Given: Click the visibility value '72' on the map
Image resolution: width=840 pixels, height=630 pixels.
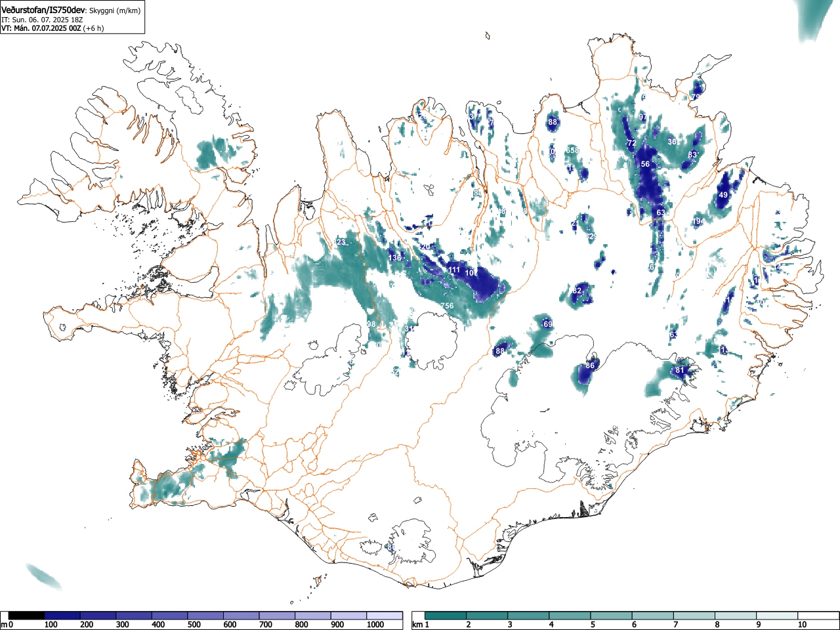Looking at the screenshot, I should (632, 143).
